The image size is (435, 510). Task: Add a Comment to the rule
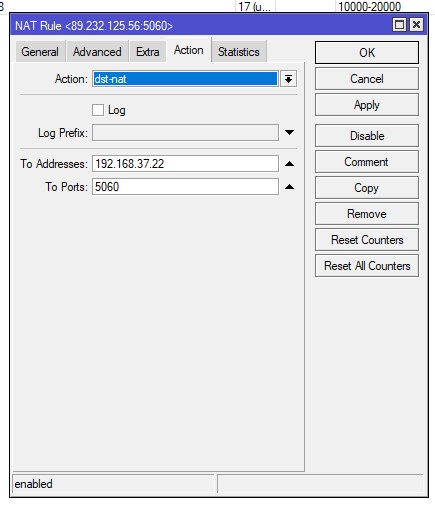[367, 162]
